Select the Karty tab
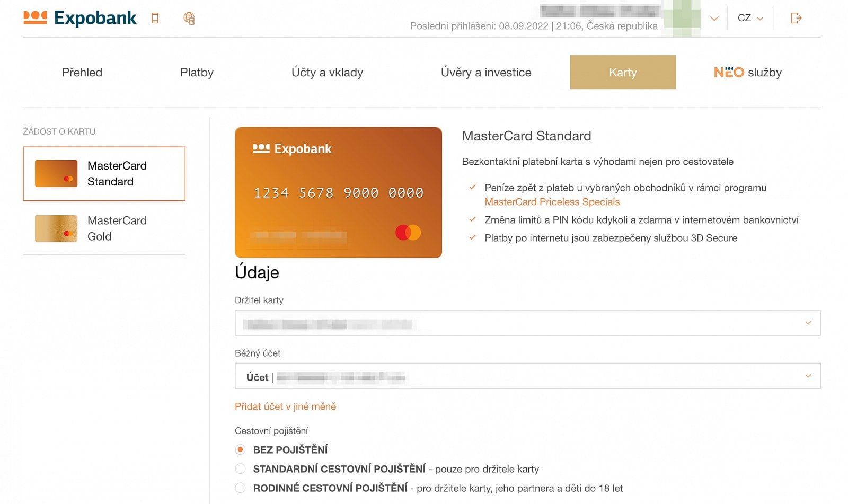Screen dimensions: 848x504 click(623, 72)
